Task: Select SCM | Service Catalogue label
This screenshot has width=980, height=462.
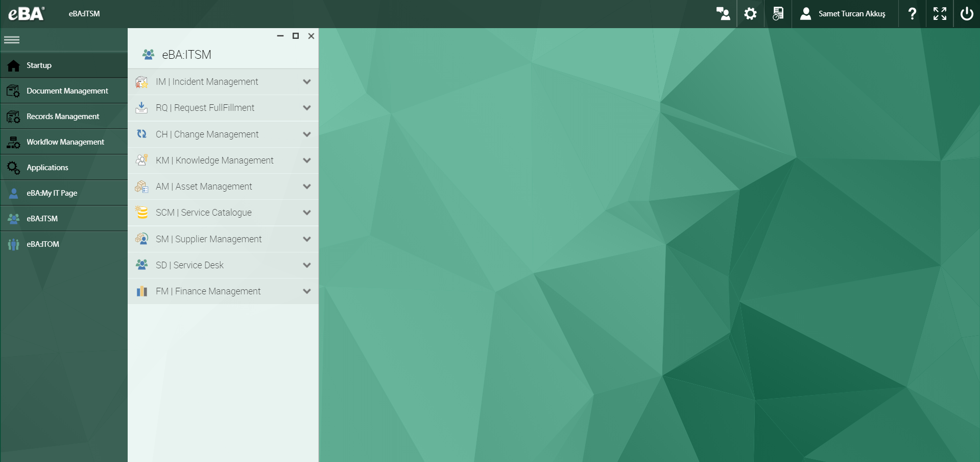Action: pos(203,213)
